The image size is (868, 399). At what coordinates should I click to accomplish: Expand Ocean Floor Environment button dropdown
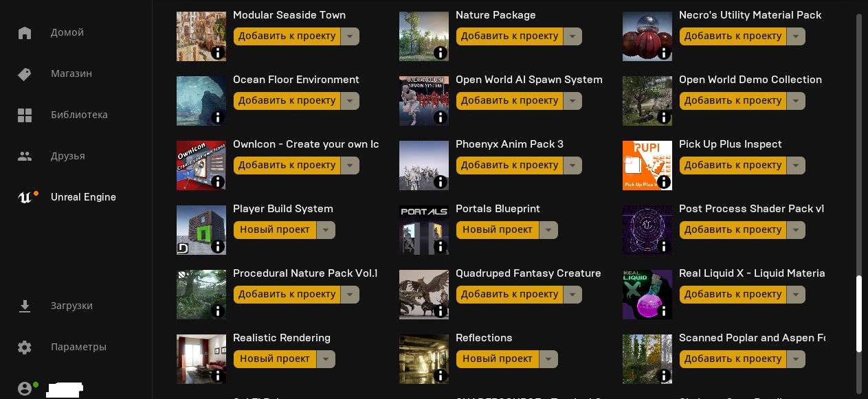tap(350, 100)
